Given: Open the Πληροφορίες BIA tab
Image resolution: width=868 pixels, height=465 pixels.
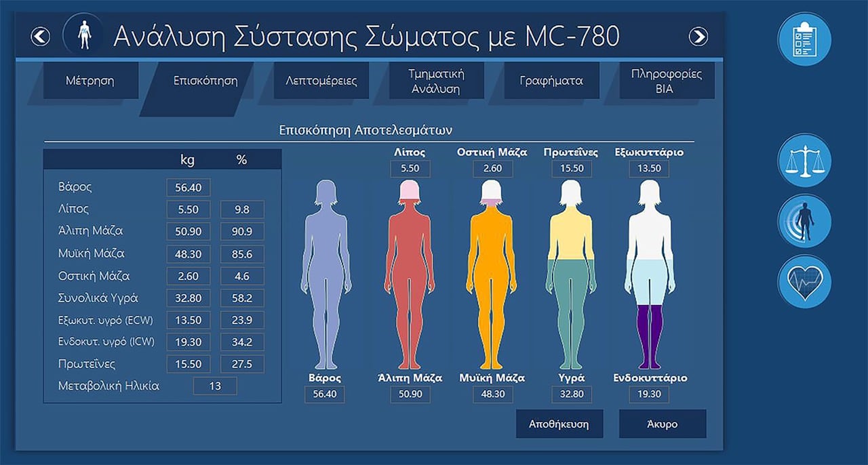Looking at the screenshot, I should coord(666,81).
